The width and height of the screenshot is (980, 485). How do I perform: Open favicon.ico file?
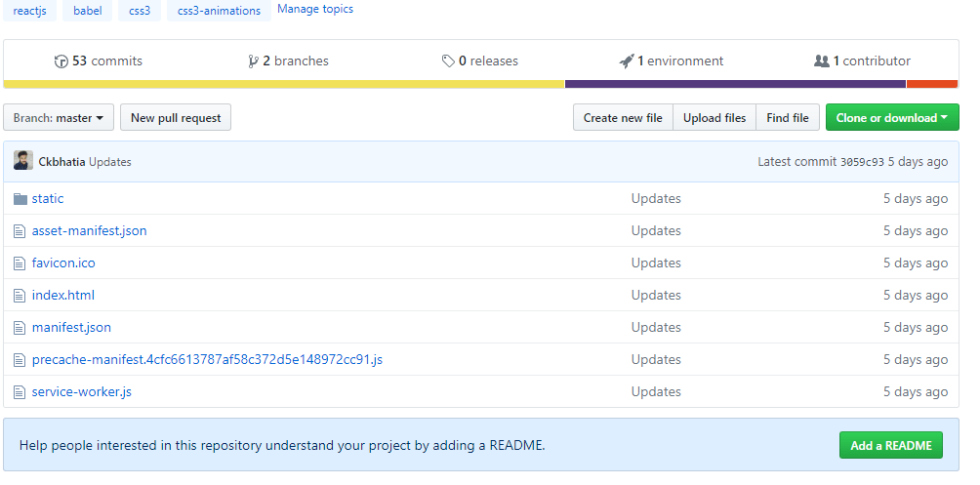click(x=63, y=263)
